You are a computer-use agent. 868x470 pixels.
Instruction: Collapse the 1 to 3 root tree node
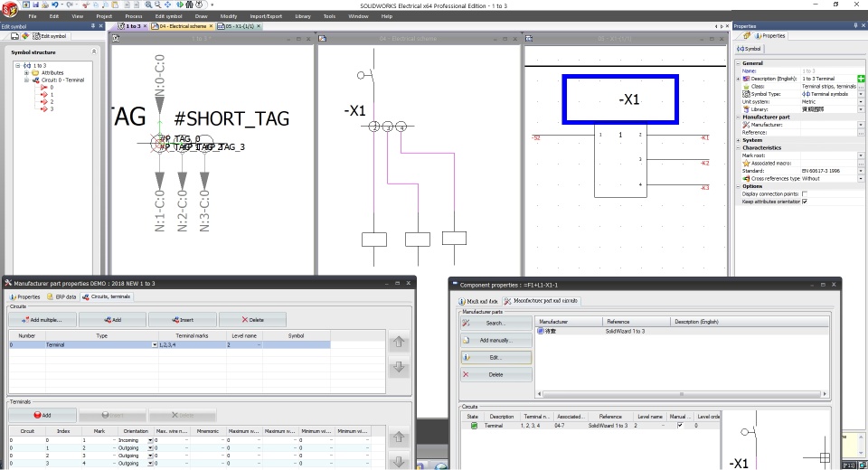tap(18, 66)
